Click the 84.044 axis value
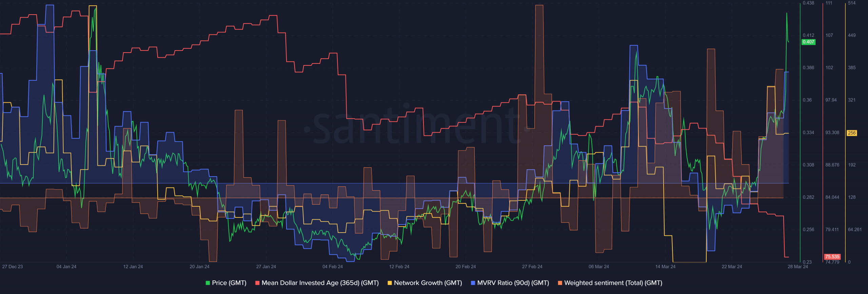Image resolution: width=868 pixels, height=294 pixels. pyautogui.click(x=832, y=197)
